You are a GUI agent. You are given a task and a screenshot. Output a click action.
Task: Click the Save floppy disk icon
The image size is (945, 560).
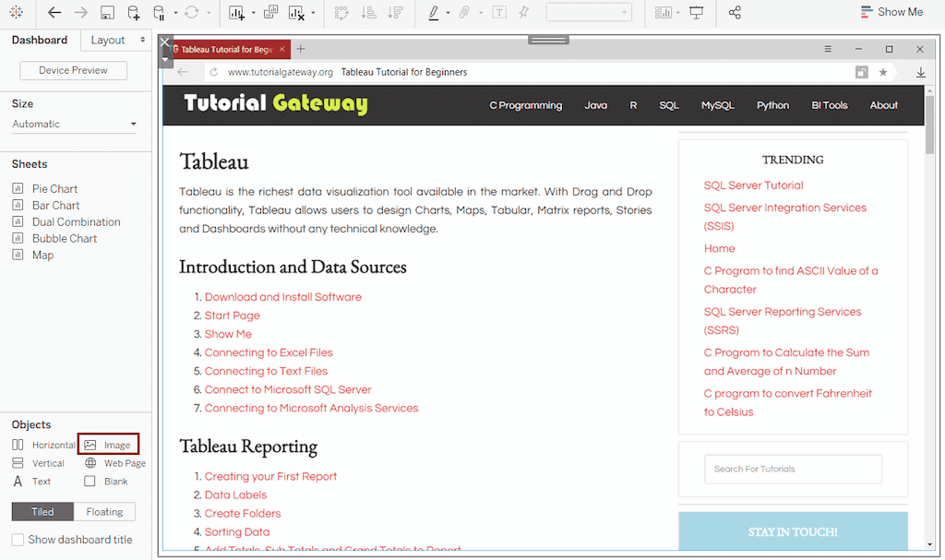pos(107,13)
